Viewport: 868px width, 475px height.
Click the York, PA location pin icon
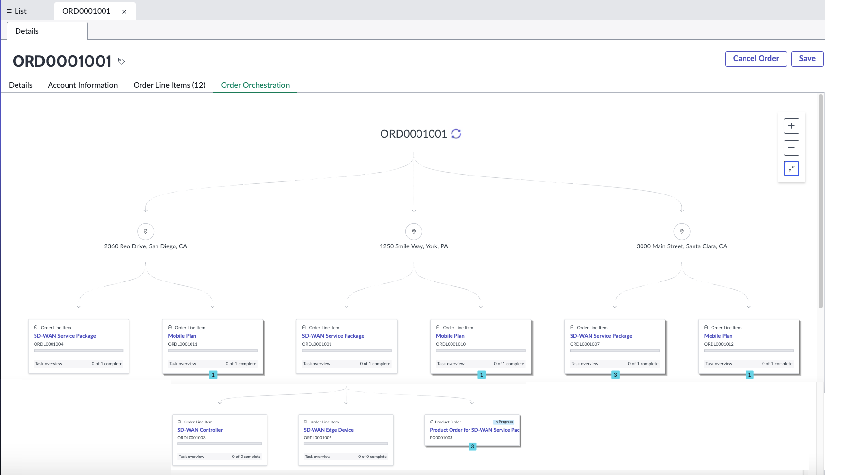point(414,231)
